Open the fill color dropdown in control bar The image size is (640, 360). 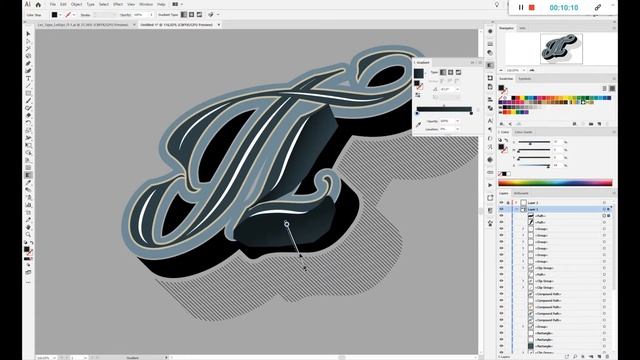pyautogui.click(x=60, y=15)
